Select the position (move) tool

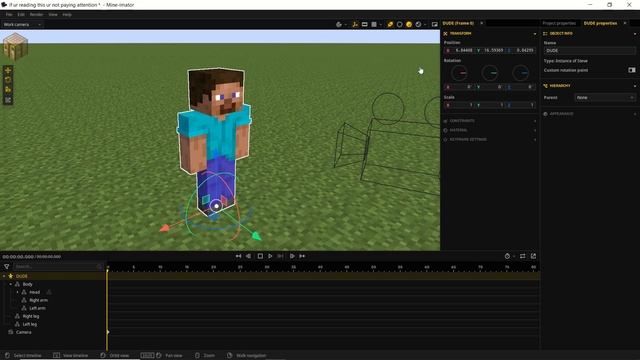coord(8,71)
